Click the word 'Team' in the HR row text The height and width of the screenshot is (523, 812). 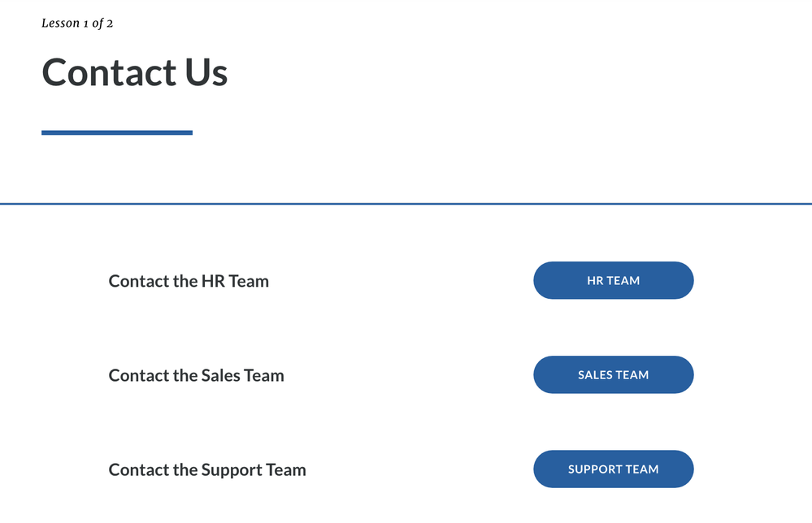(x=248, y=281)
